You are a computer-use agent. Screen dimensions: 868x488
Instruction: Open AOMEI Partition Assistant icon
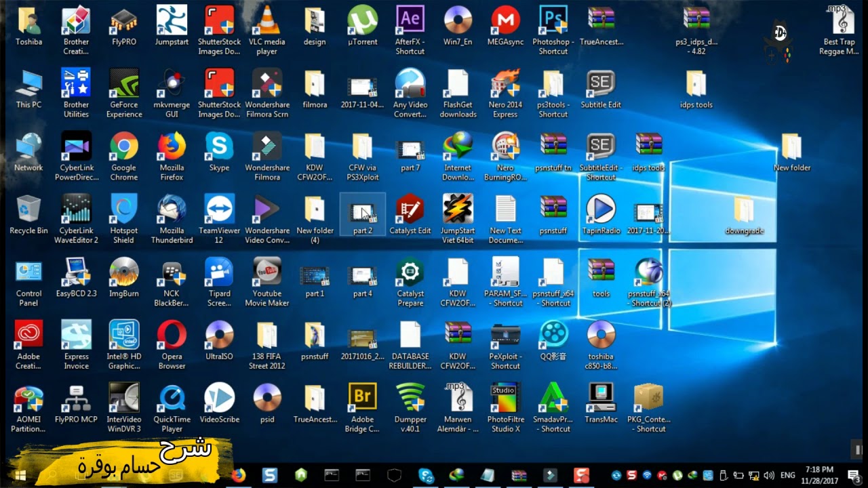[x=28, y=398]
